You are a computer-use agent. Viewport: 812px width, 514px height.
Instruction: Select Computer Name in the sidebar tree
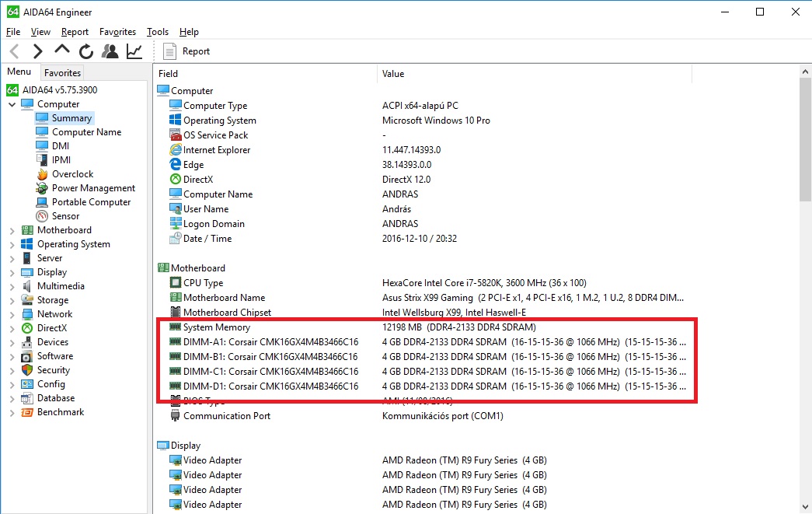pyautogui.click(x=86, y=132)
